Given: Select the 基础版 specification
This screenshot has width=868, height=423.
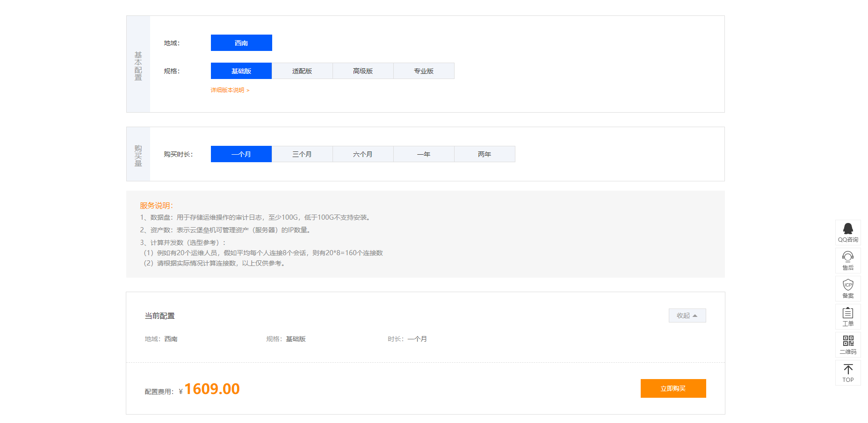Looking at the screenshot, I should [x=241, y=71].
